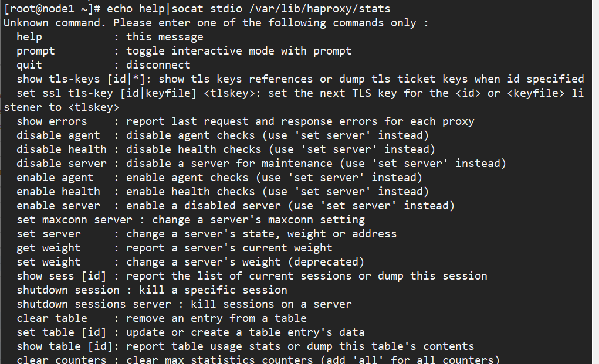Click the "disable server" command entry

coord(62,164)
